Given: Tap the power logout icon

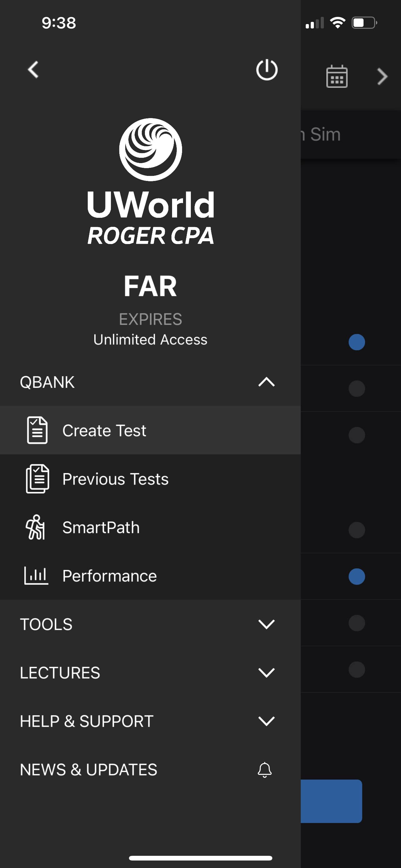Looking at the screenshot, I should tap(267, 70).
